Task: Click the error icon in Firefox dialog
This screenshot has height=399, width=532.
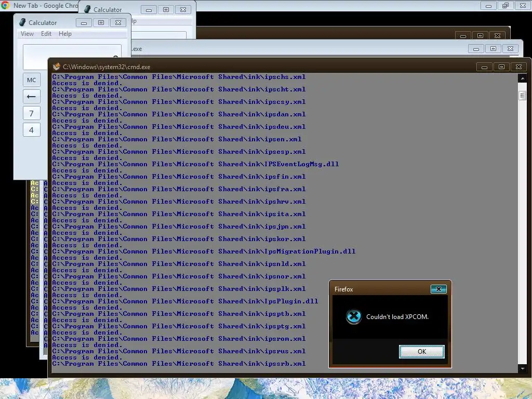Action: 353,316
